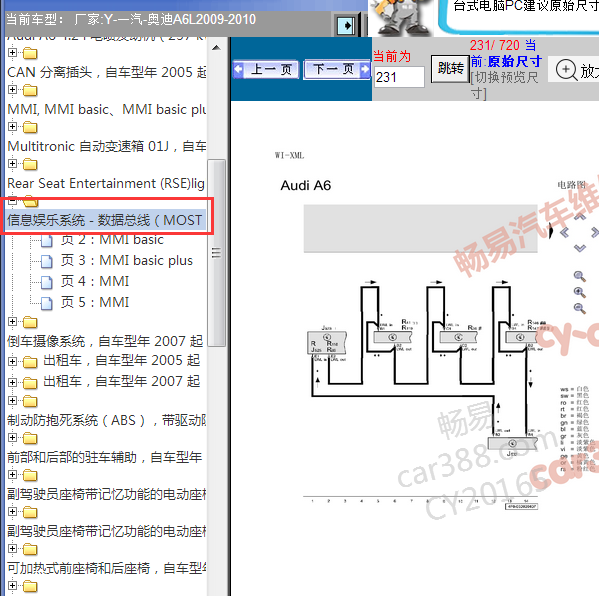Click the arrow icon beside the current model bar

347,26
